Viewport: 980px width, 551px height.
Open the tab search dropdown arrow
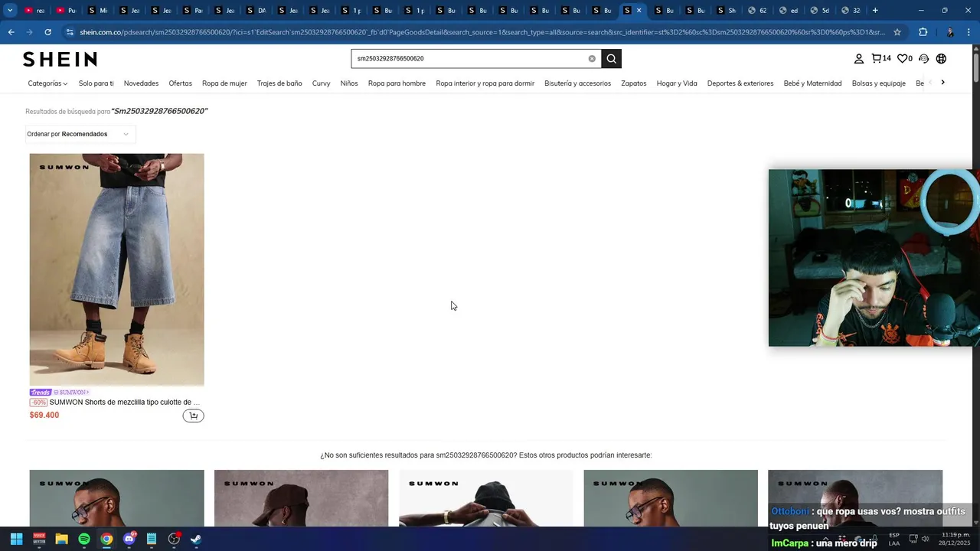point(10,10)
